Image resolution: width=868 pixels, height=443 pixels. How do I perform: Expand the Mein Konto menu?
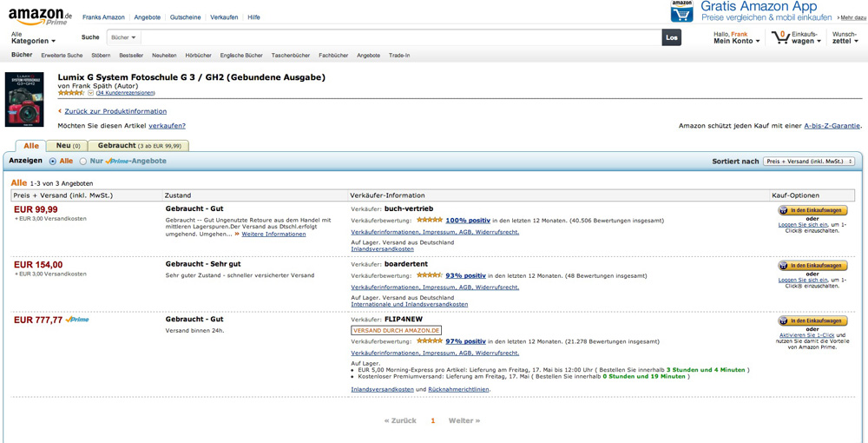736,37
